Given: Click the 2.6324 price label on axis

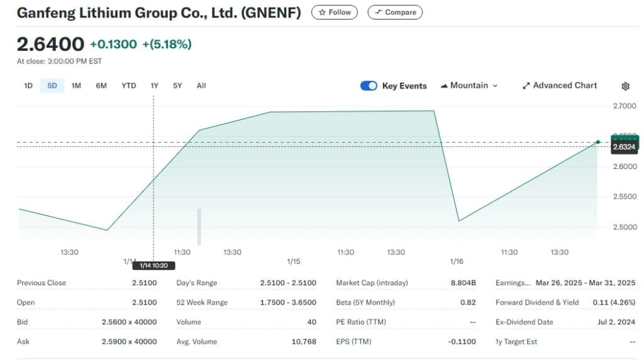Looking at the screenshot, I should point(625,147).
